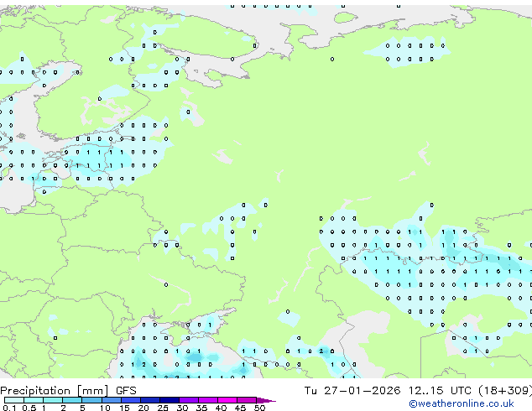The width and height of the screenshot is (532, 411).
Task: Click the '15' legend scale label
Action: tap(124, 408)
